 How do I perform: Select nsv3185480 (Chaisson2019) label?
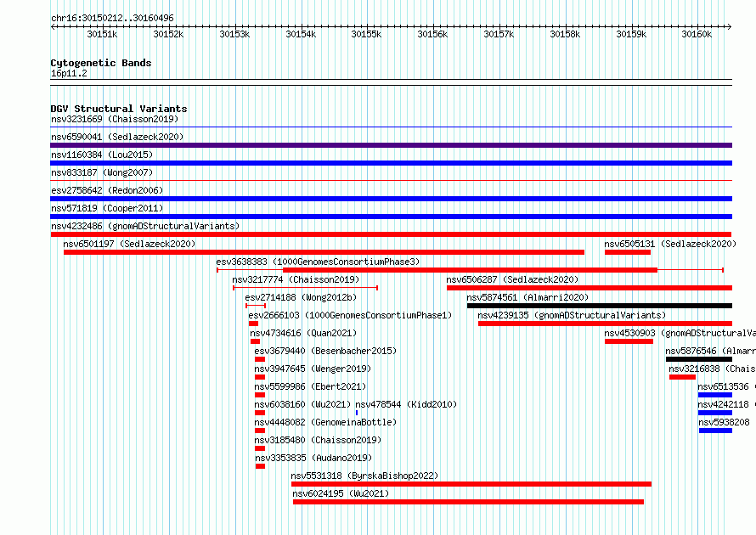318,440
